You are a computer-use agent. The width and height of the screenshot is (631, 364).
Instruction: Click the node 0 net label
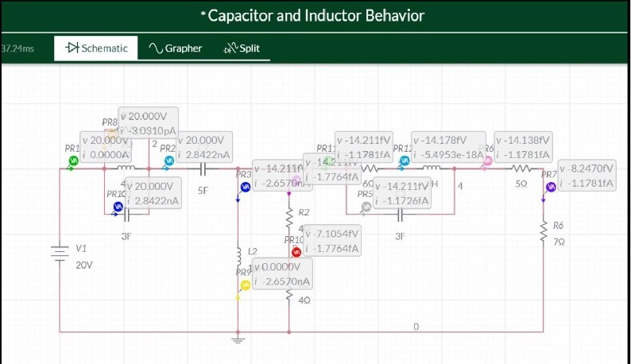(416, 327)
